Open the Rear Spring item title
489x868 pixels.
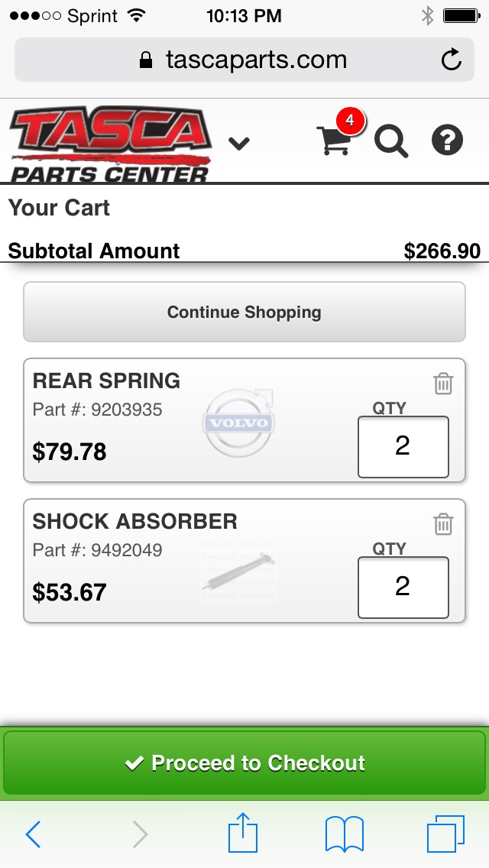(x=106, y=381)
